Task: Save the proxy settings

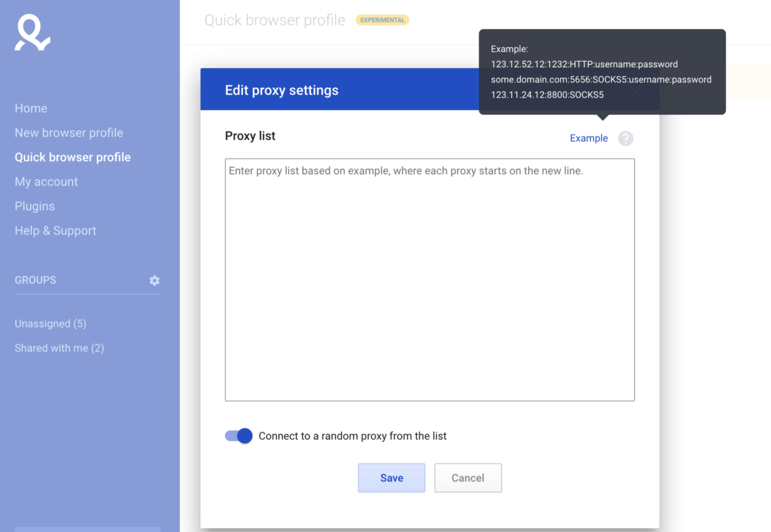Action: pyautogui.click(x=392, y=478)
